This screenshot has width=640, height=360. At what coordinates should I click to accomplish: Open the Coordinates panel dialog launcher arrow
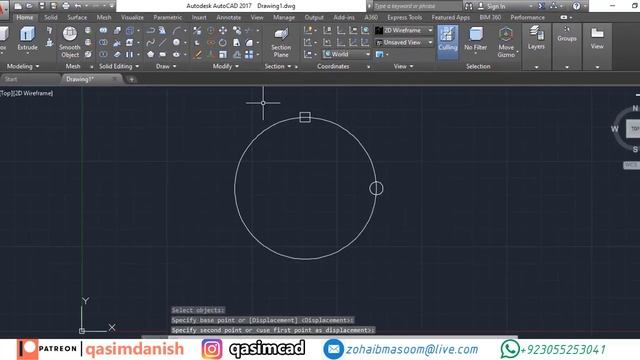click(x=368, y=67)
